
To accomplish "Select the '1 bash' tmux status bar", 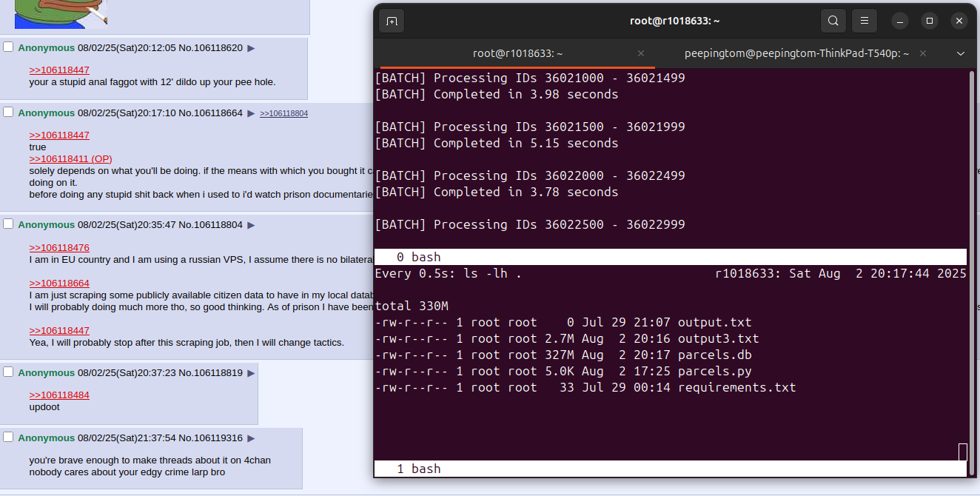I will pos(670,469).
